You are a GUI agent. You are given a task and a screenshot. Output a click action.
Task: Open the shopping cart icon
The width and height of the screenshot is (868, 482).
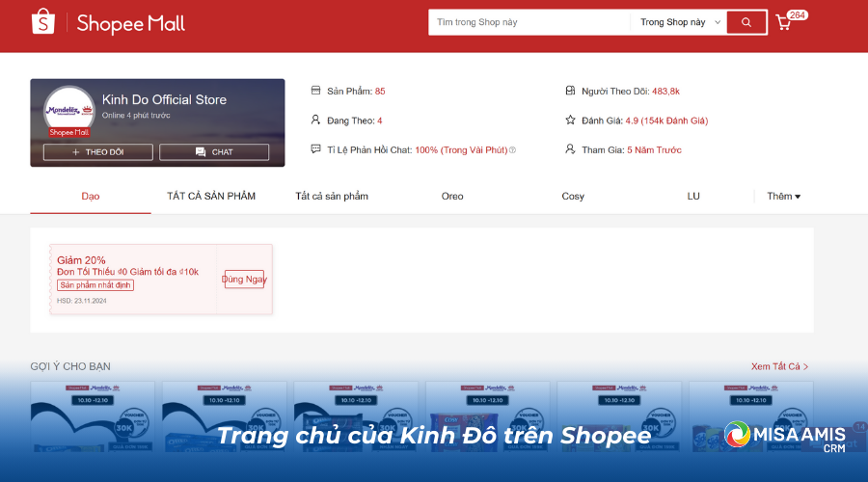(783, 23)
